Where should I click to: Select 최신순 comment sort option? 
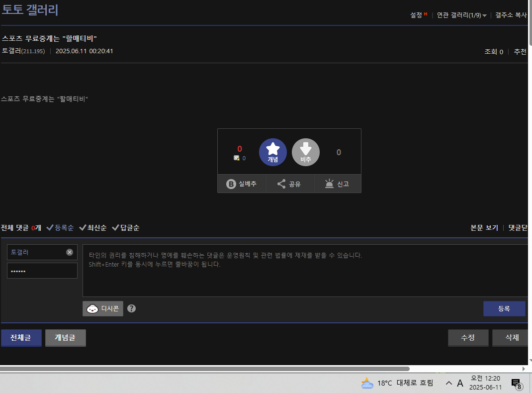[x=92, y=228]
